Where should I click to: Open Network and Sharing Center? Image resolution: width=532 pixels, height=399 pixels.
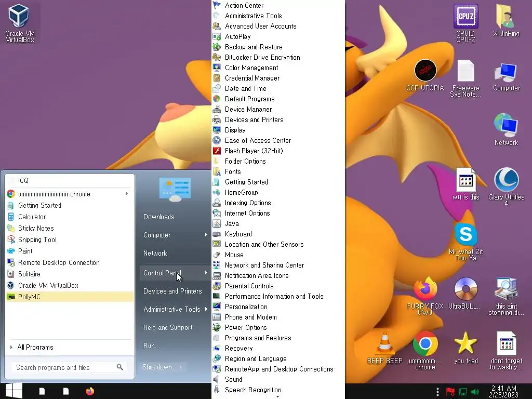pos(264,265)
